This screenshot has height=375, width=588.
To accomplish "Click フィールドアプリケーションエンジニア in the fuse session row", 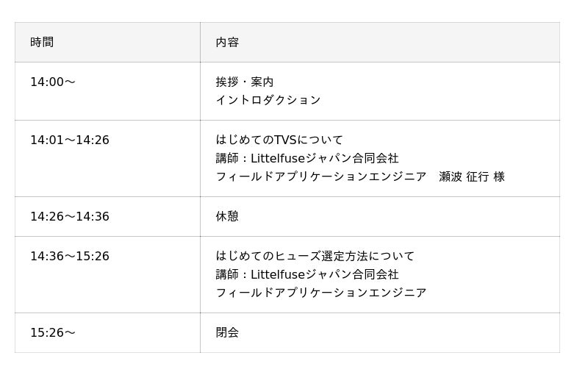I will pos(321,293).
